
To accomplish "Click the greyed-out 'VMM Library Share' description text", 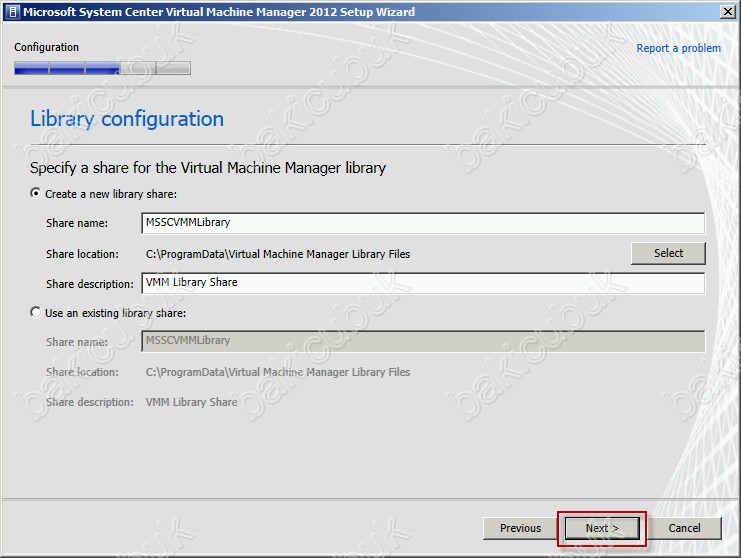I will point(191,402).
